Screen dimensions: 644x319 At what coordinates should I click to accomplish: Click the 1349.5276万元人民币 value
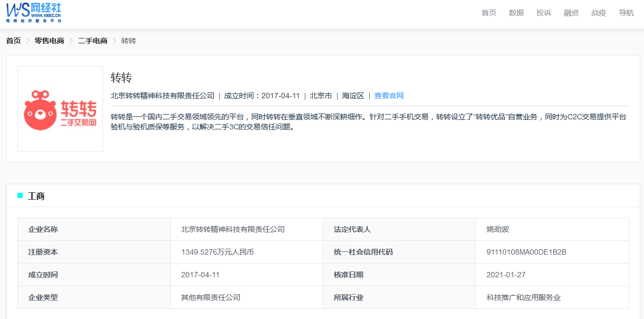pyautogui.click(x=218, y=252)
